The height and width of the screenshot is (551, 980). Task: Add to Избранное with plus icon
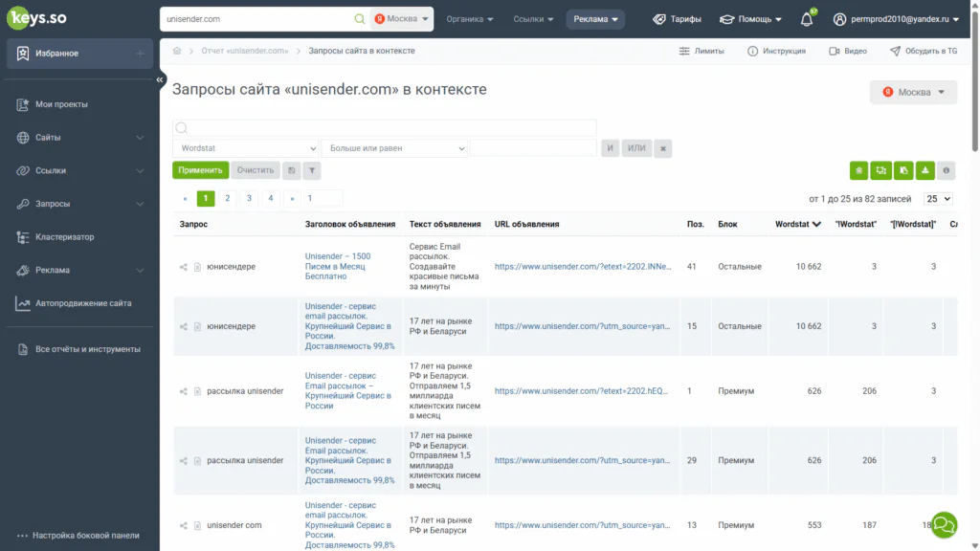click(140, 54)
